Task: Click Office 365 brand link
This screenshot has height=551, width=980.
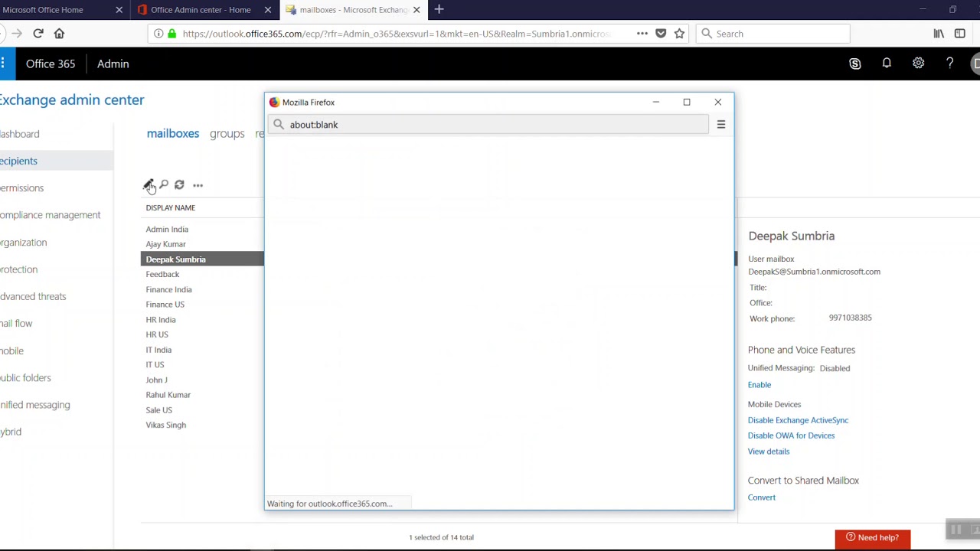Action: 51,64
